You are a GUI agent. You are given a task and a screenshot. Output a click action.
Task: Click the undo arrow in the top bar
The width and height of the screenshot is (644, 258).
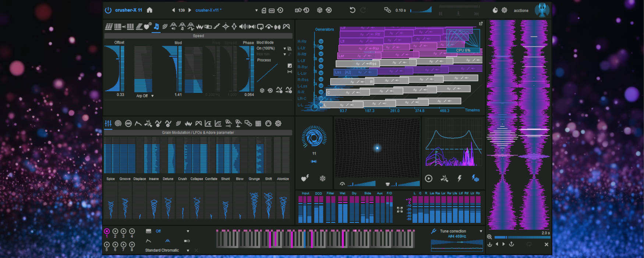click(x=352, y=10)
